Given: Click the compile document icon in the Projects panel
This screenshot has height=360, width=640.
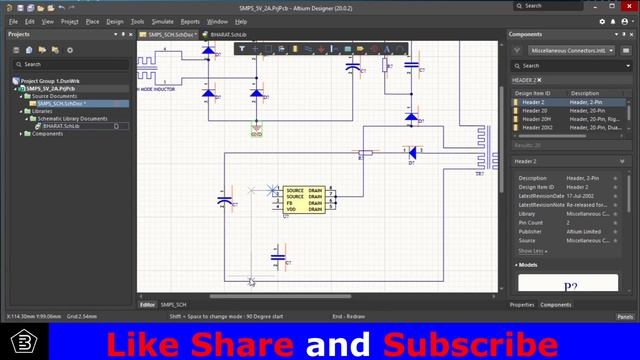Looking at the screenshot, I should coord(29,50).
